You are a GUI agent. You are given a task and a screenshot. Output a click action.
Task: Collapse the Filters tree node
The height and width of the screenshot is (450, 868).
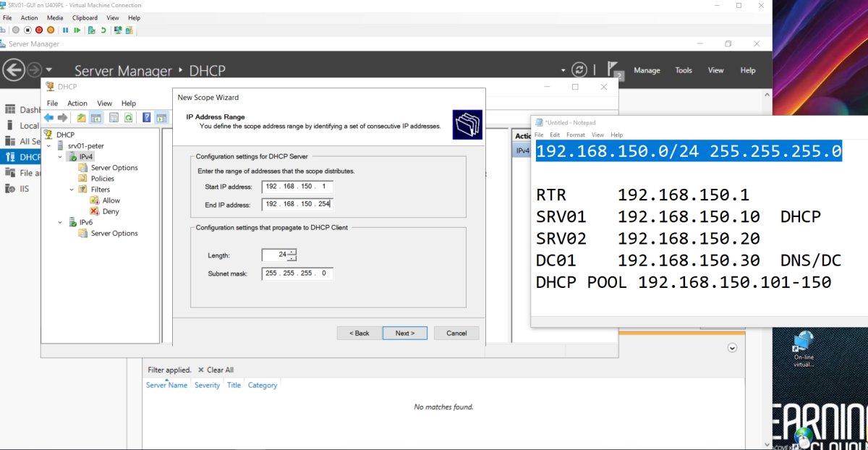pos(72,190)
